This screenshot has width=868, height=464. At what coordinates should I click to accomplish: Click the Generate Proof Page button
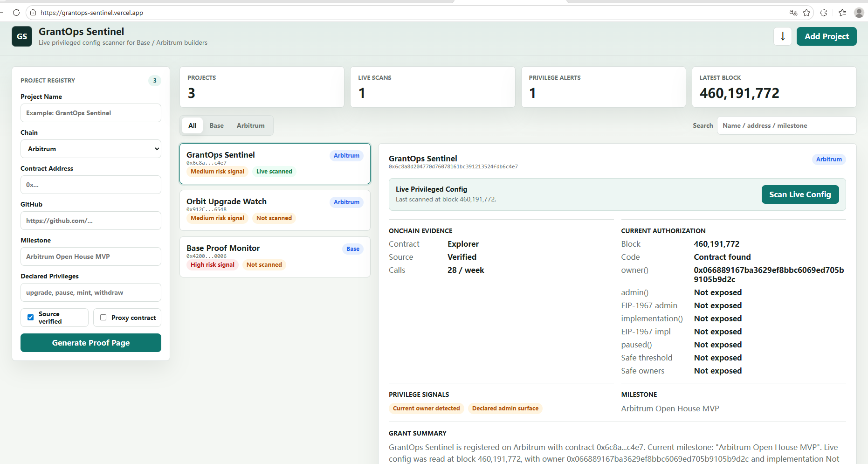(x=91, y=343)
